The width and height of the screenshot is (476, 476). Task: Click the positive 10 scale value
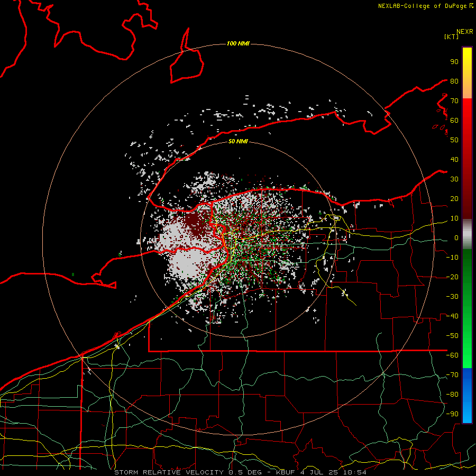point(454,218)
